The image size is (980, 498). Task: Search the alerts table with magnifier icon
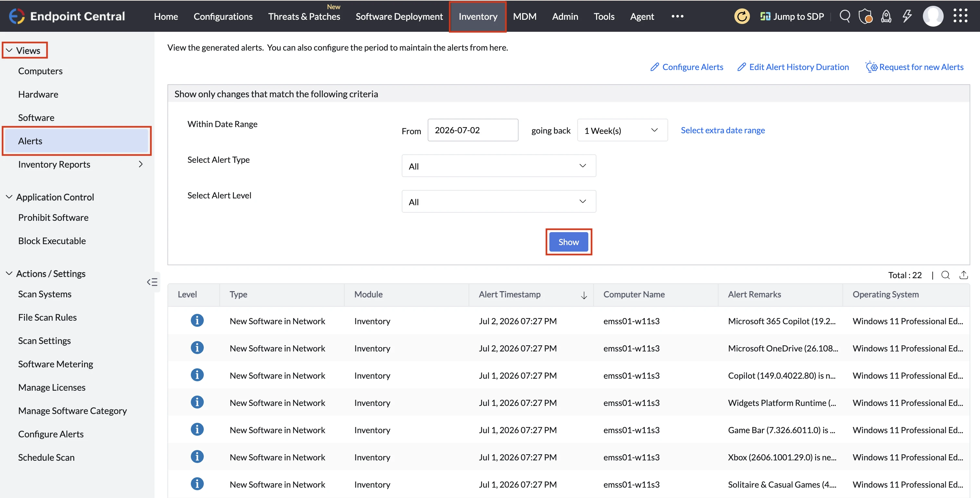945,275
